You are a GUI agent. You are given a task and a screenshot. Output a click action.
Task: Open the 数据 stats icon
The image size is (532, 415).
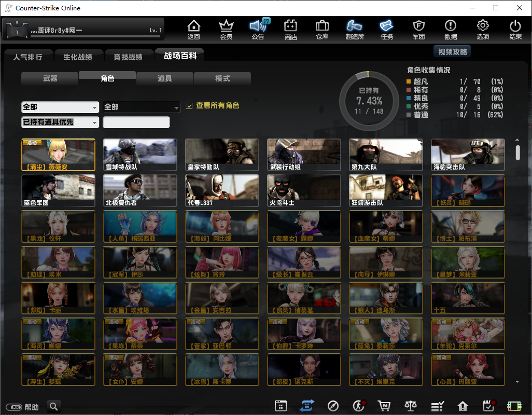[451, 30]
